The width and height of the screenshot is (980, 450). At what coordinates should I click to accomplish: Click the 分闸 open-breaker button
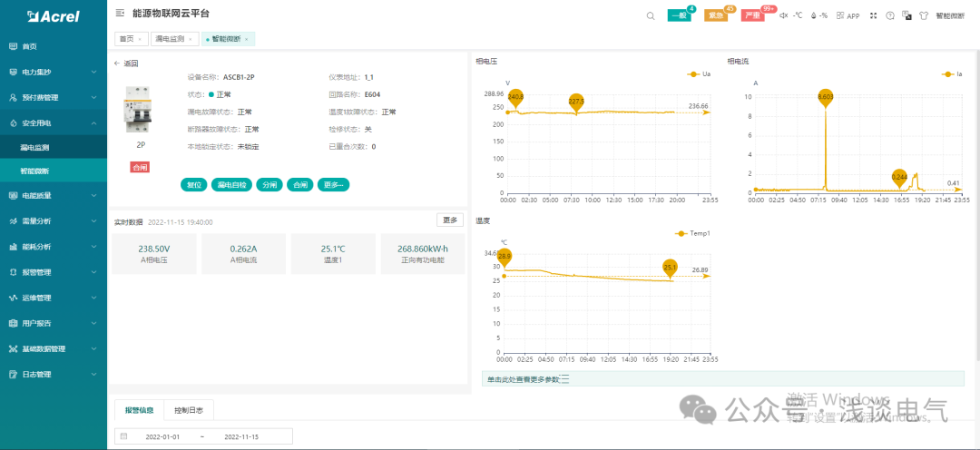click(x=269, y=185)
